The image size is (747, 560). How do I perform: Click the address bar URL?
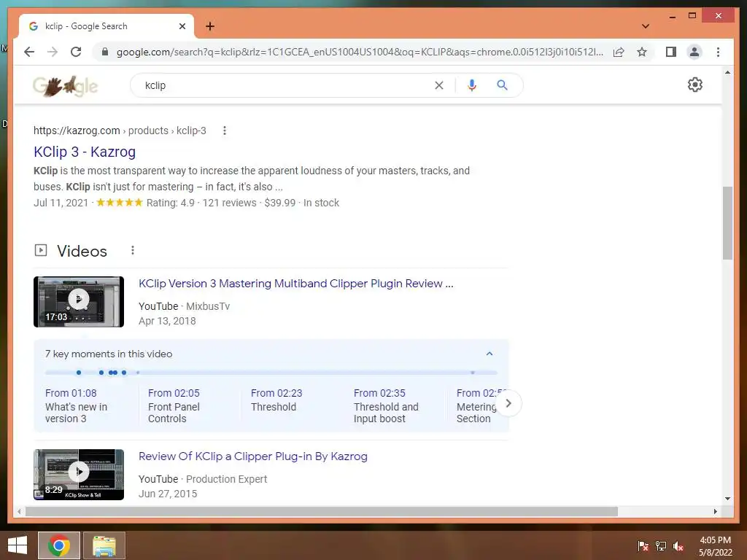pyautogui.click(x=360, y=52)
